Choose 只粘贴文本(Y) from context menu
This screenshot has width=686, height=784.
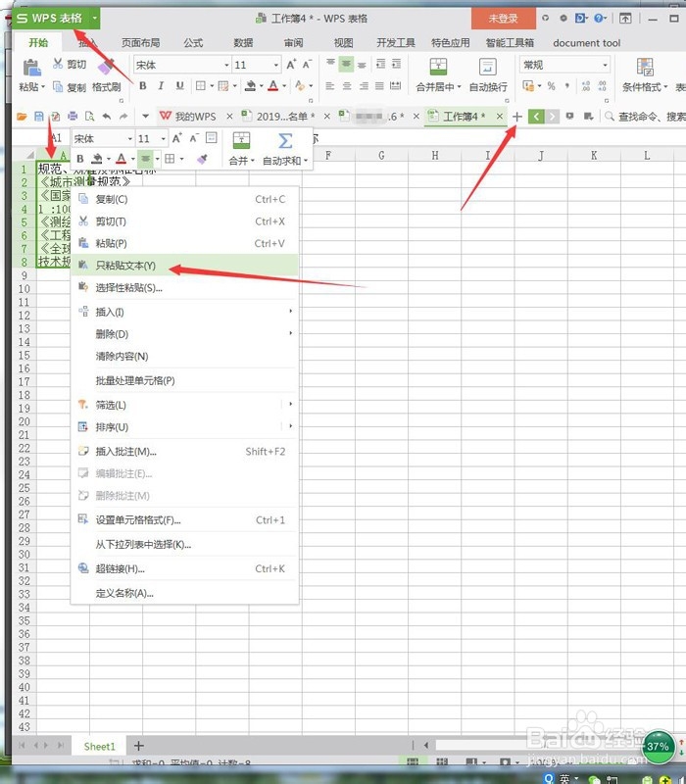tap(185, 266)
